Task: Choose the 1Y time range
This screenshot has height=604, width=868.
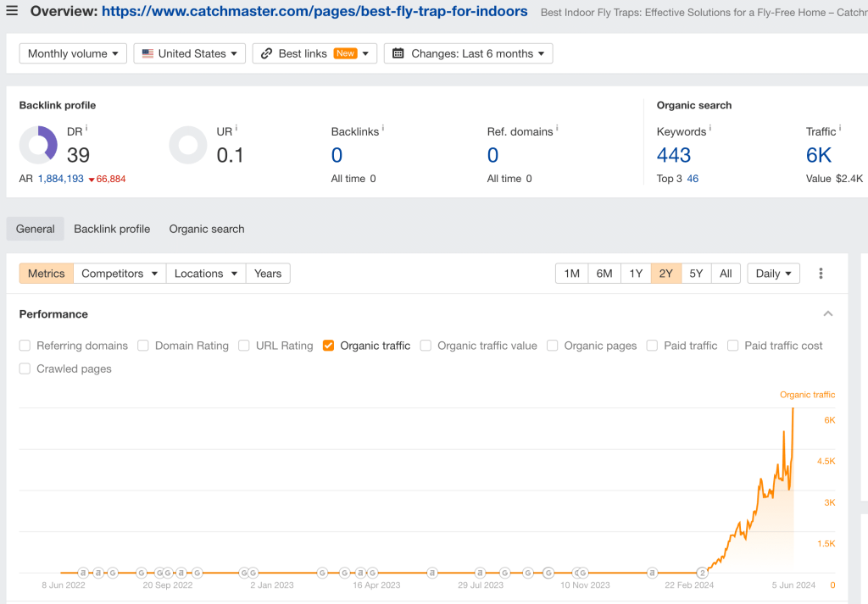Action: 636,274
